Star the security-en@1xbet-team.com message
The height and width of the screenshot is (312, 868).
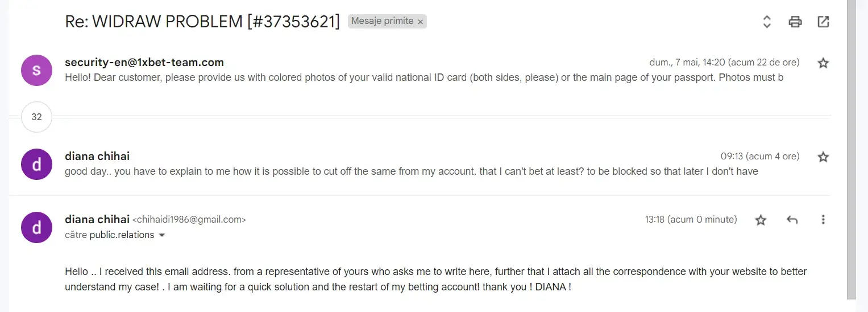823,63
